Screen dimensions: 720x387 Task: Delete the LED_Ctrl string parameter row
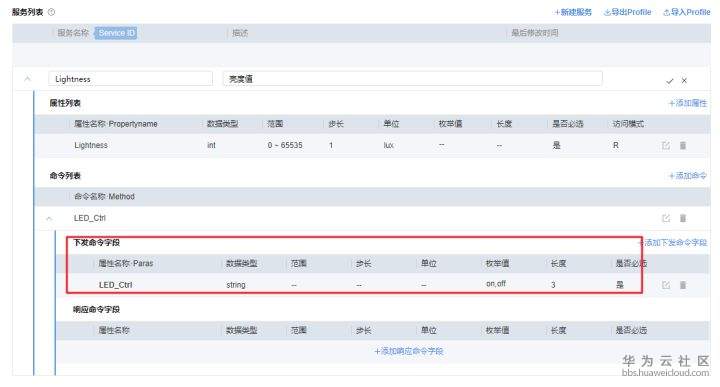click(683, 285)
